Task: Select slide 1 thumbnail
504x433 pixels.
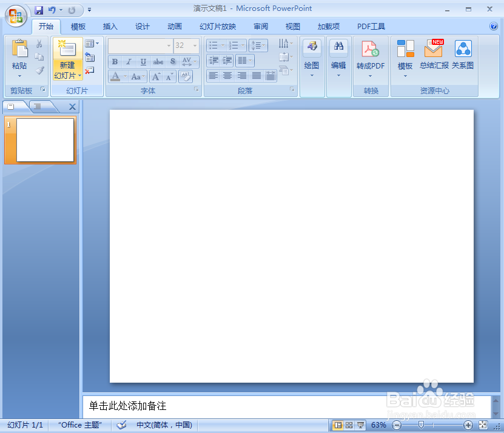Action: (x=41, y=140)
